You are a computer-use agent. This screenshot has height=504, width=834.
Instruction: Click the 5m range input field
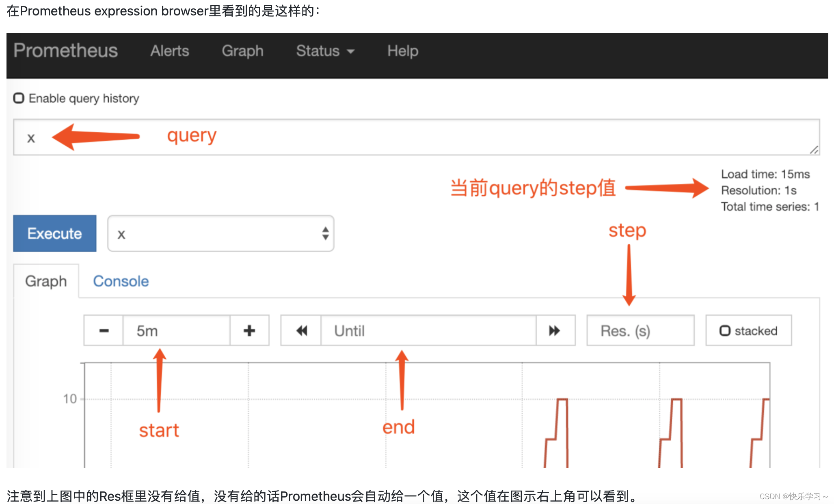pos(176,331)
